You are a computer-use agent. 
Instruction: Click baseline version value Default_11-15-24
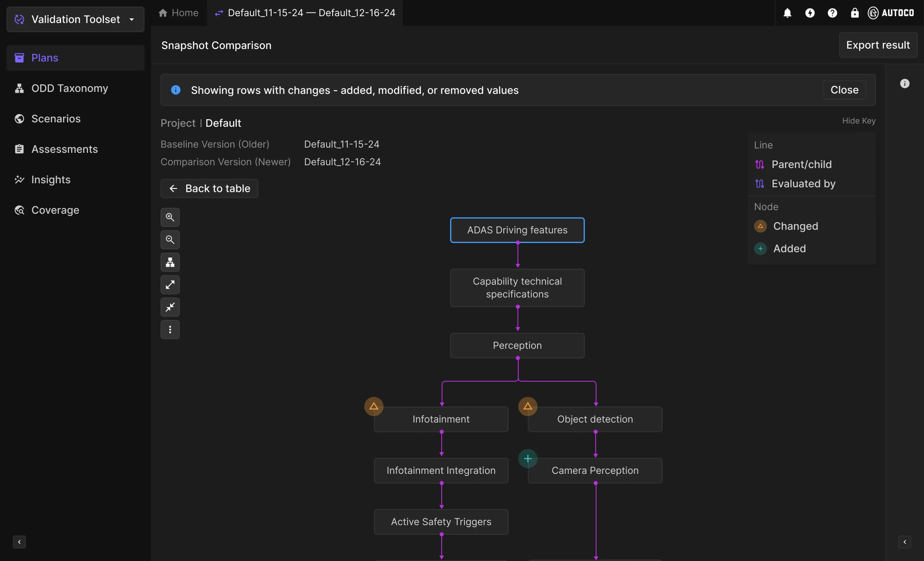pyautogui.click(x=342, y=144)
